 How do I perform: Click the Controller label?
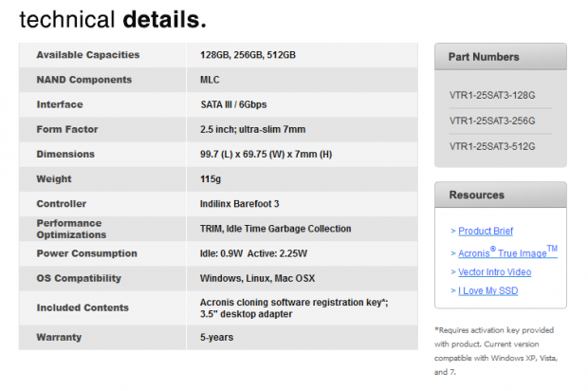pos(61,204)
